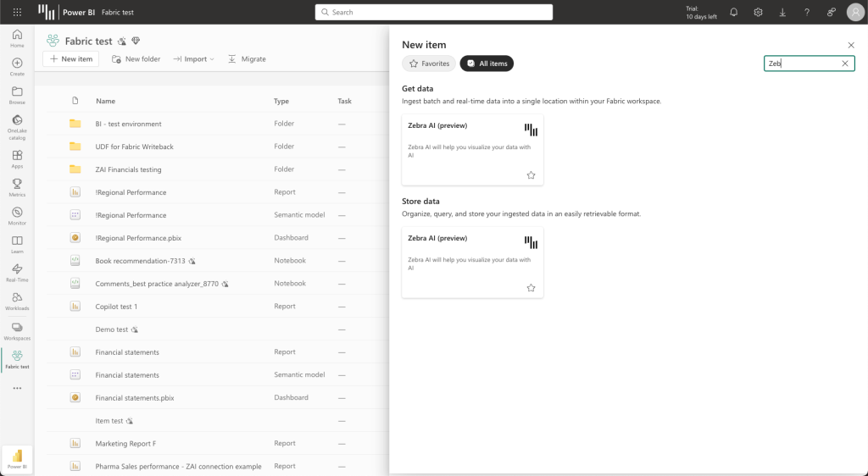
Task: Open Real-Time in the left sidebar
Action: (17, 273)
